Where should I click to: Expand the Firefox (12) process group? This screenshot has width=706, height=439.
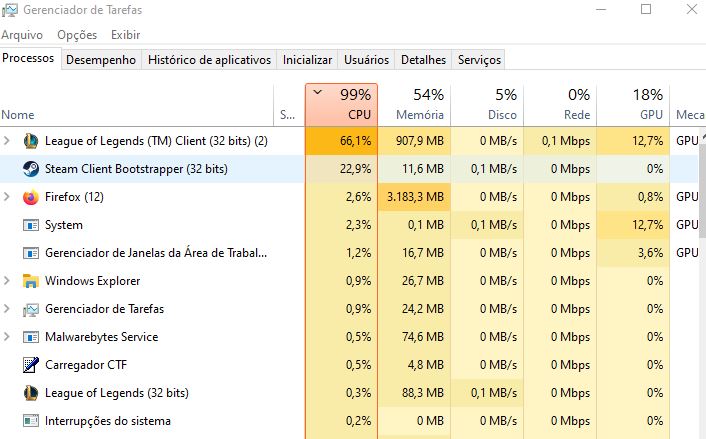click(7, 196)
